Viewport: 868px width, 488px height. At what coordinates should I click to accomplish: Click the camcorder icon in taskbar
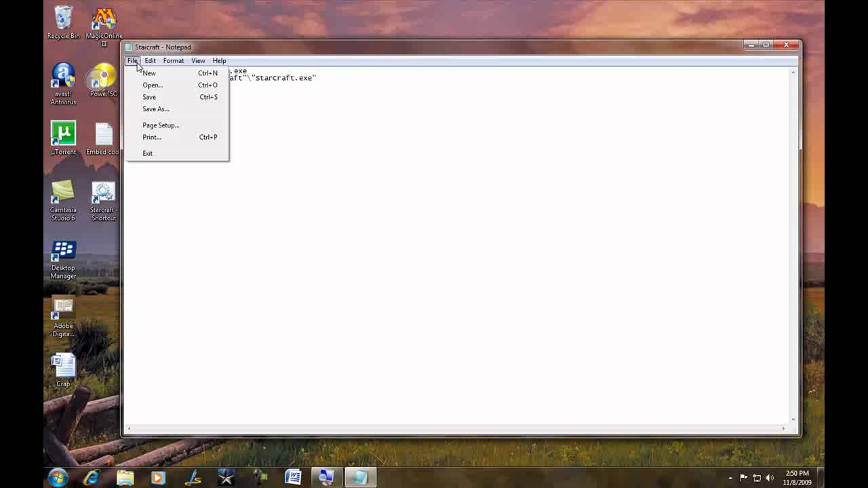click(260, 477)
